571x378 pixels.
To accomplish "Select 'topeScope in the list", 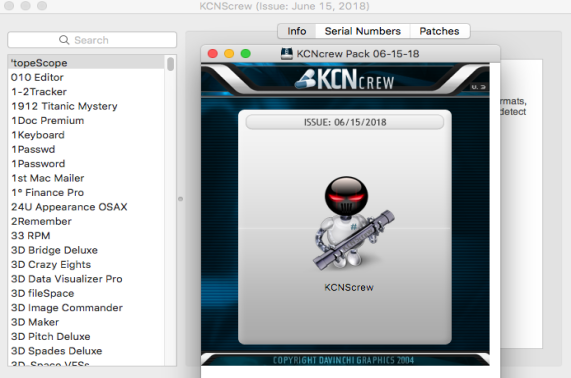I will coord(86,63).
